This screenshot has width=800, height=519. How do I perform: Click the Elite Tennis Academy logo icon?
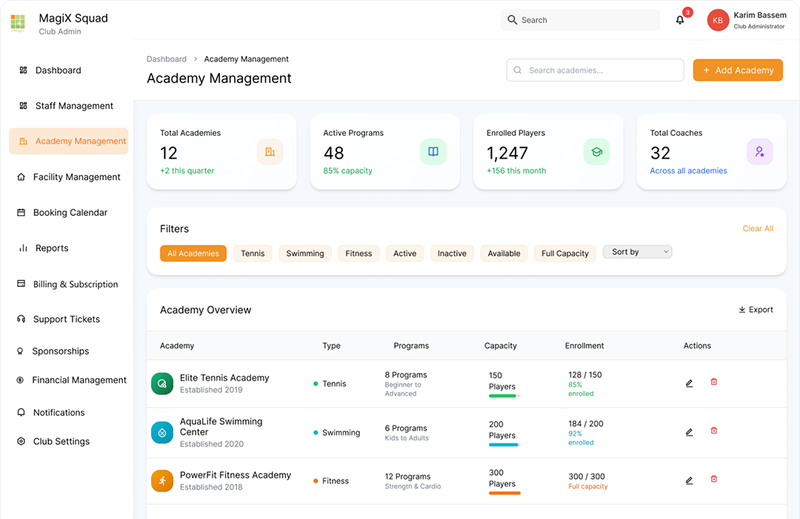point(162,383)
